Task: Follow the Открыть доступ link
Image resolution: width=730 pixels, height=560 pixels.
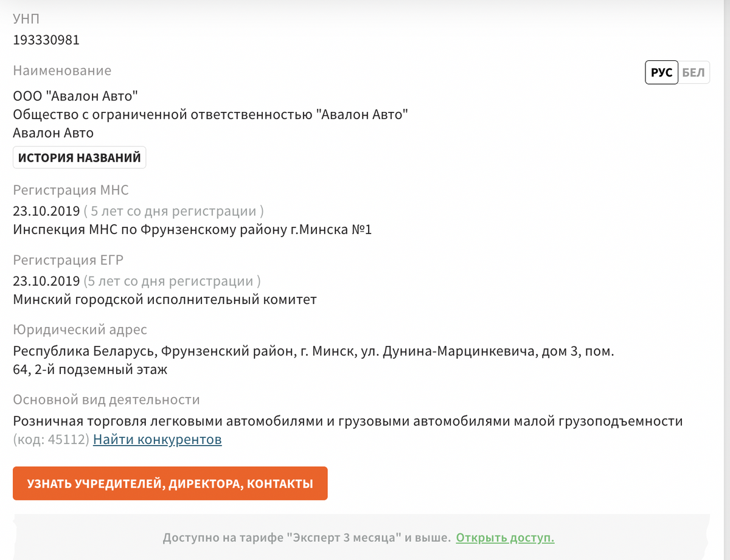Action: coord(505,538)
